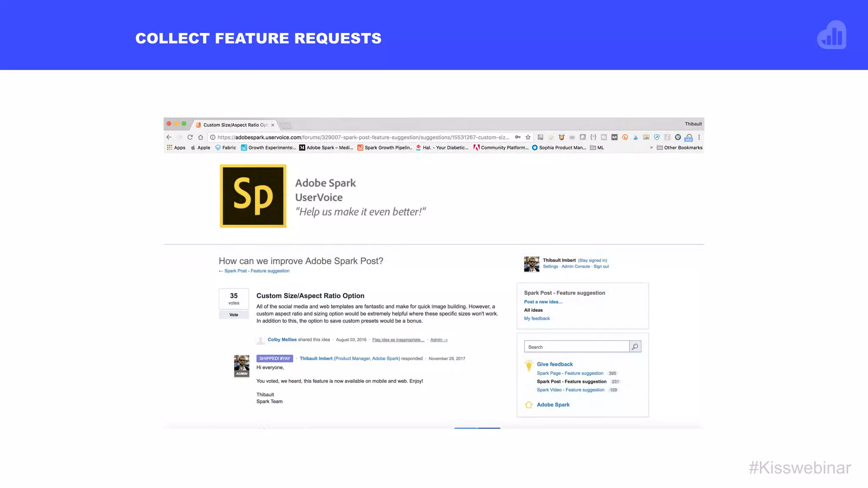The width and height of the screenshot is (868, 488).
Task: Open the Other Bookmarks folder
Action: coord(679,147)
